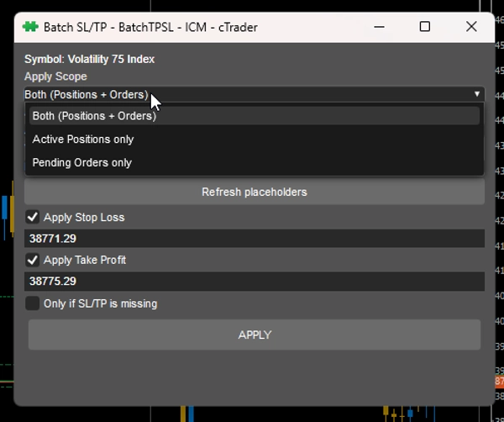The image size is (504, 422).
Task: Close the Batch SL/TP window
Action: [x=470, y=27]
